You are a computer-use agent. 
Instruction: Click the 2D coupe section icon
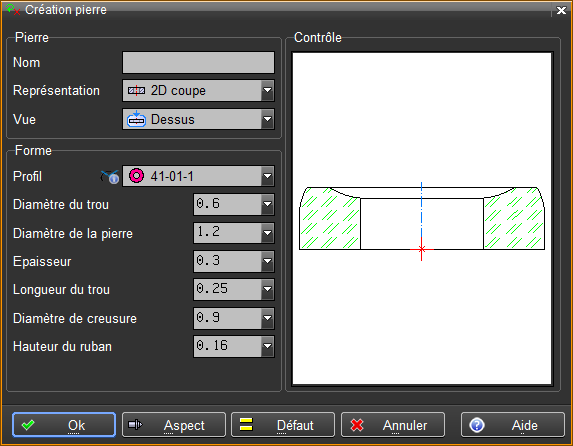(x=136, y=90)
